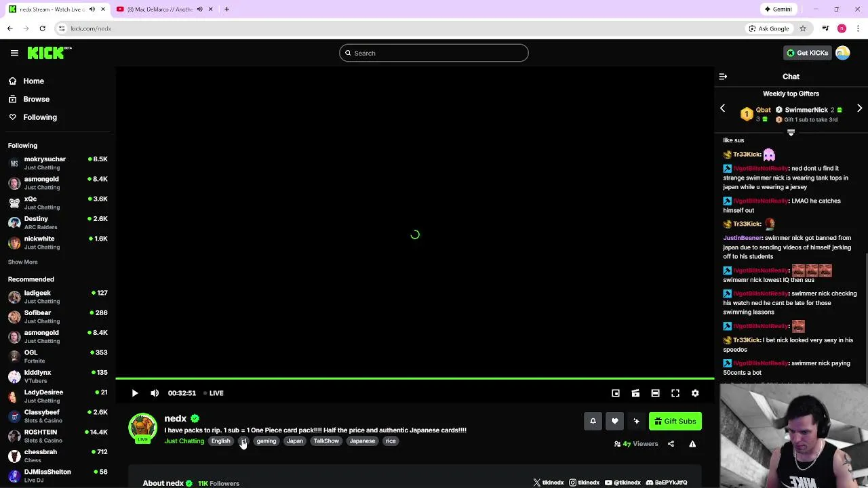Image resolution: width=868 pixels, height=488 pixels.
Task: Click the sparkle subscribe icon button
Action: tap(636, 422)
